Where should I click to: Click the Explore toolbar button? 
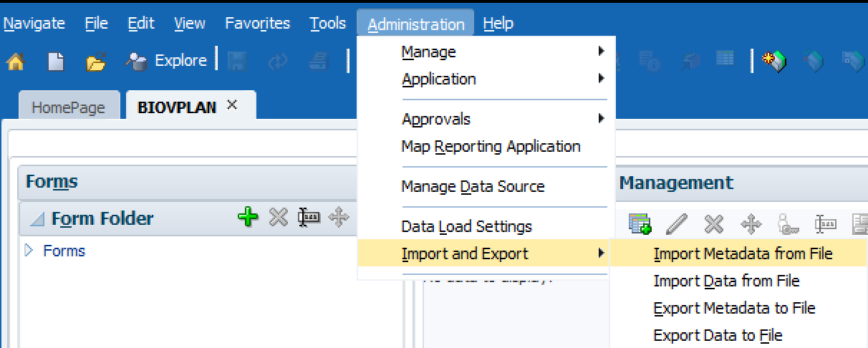167,62
